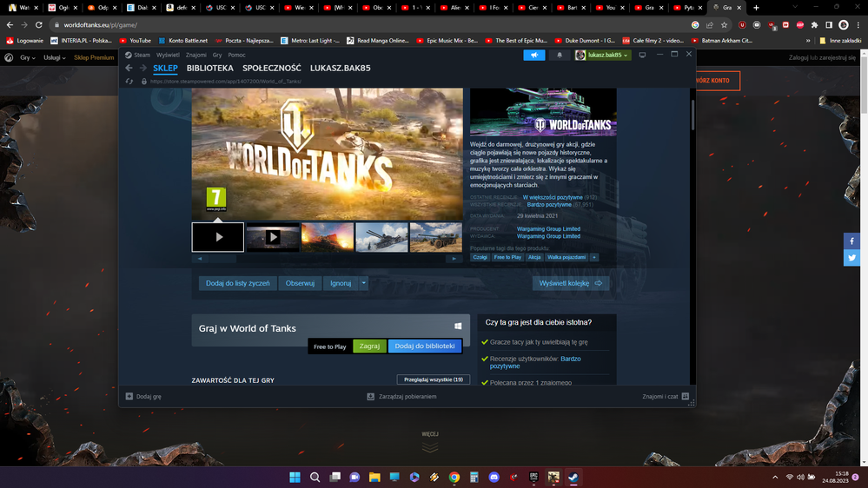Viewport: 868px width, 488px height.
Task: Click the Steam store page scrollbar
Action: point(692,114)
